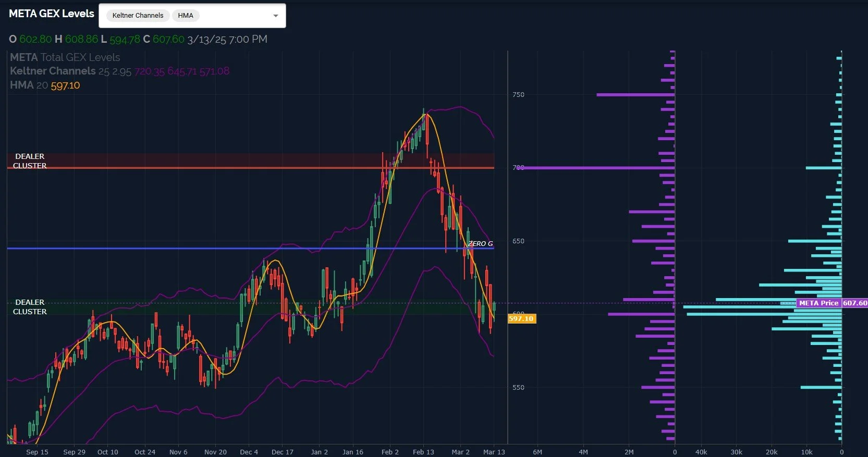The image size is (868, 457).
Task: Click the 3/13/25 7:00 PM timestamp
Action: [x=227, y=39]
